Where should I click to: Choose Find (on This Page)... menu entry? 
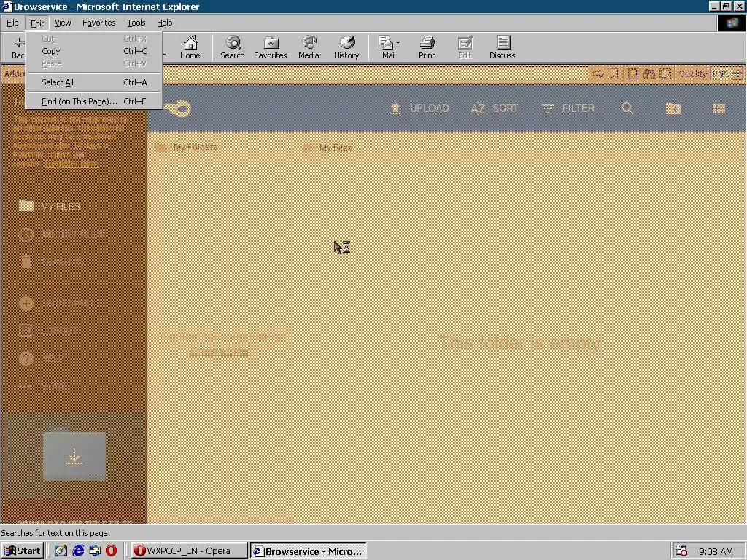pos(94,101)
